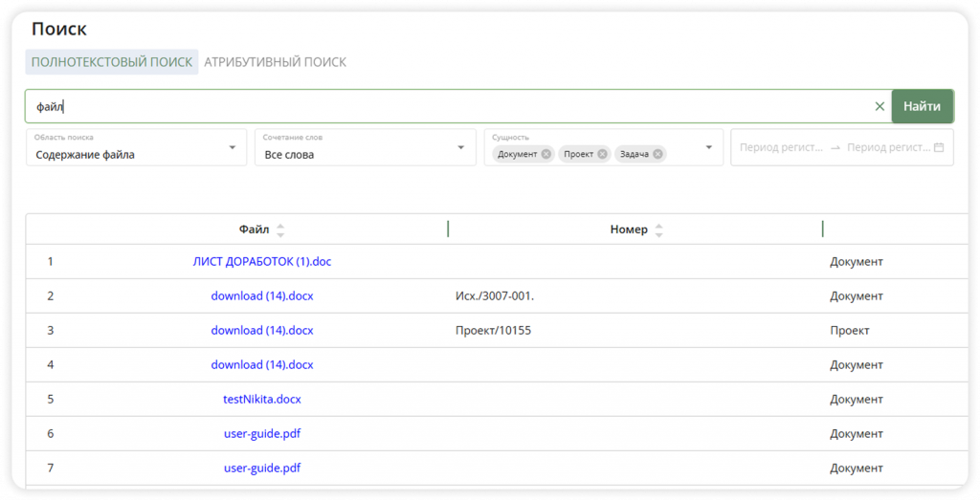This screenshot has height=501, width=980.
Task: Set the start registration period date
Action: tap(781, 147)
